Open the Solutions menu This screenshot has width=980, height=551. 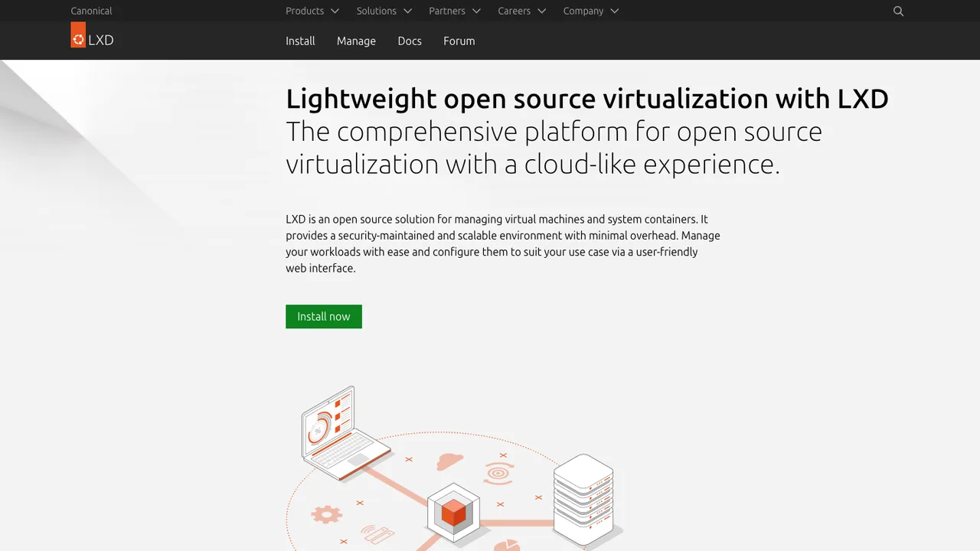[384, 11]
